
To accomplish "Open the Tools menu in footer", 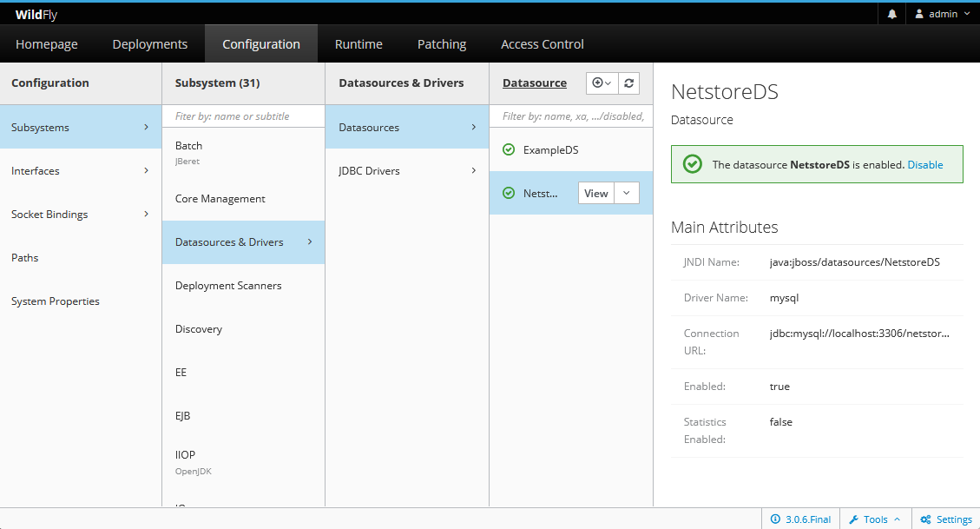I will click(876, 519).
